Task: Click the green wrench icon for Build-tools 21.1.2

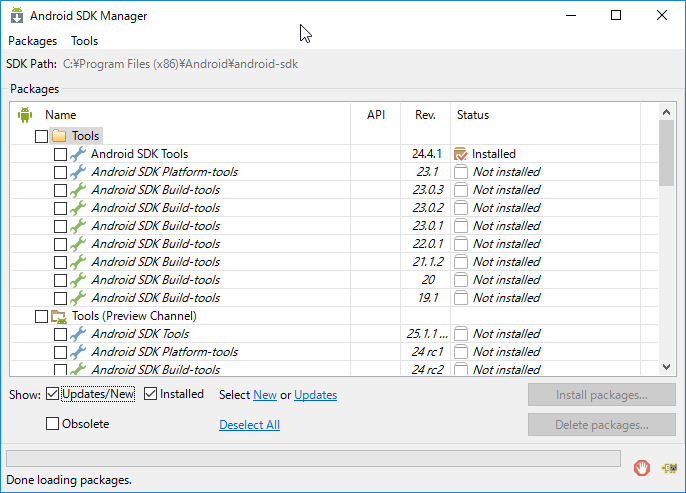Action: point(78,262)
